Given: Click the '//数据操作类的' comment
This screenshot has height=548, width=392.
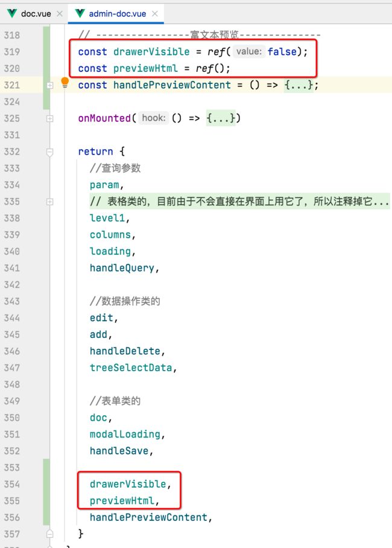Looking at the screenshot, I should click(x=125, y=301).
